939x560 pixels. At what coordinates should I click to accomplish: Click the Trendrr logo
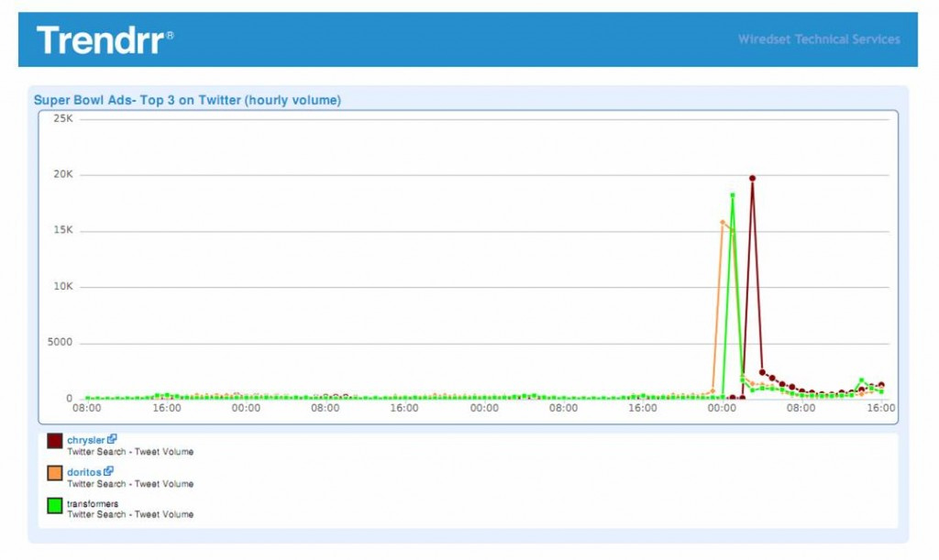(105, 40)
